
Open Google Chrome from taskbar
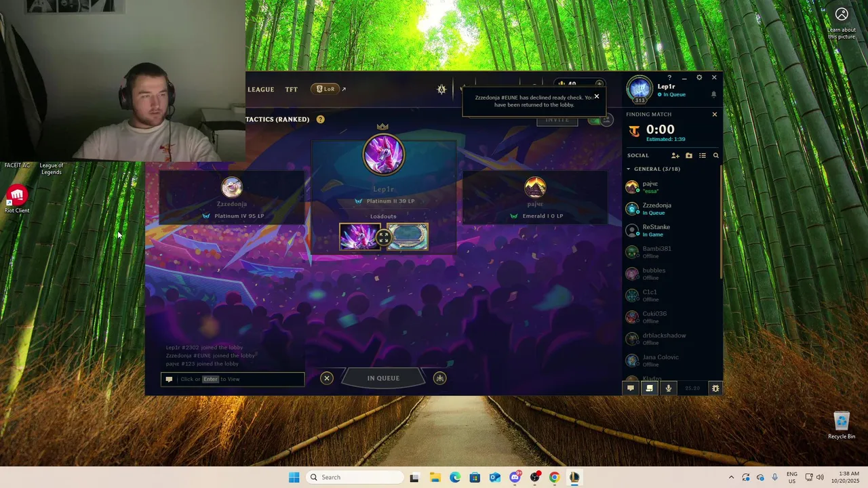[554, 477]
